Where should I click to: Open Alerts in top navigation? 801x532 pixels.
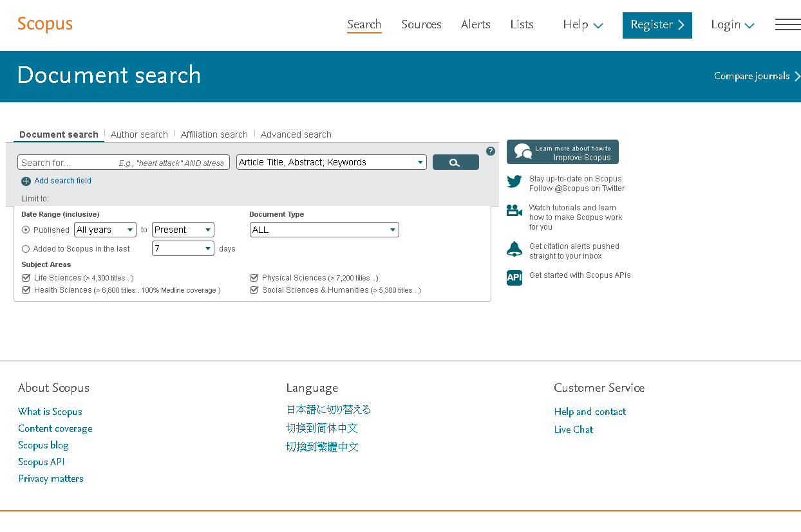pyautogui.click(x=476, y=24)
